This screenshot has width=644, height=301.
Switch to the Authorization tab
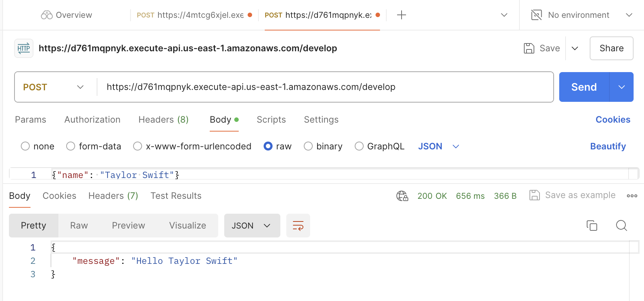[x=92, y=120]
